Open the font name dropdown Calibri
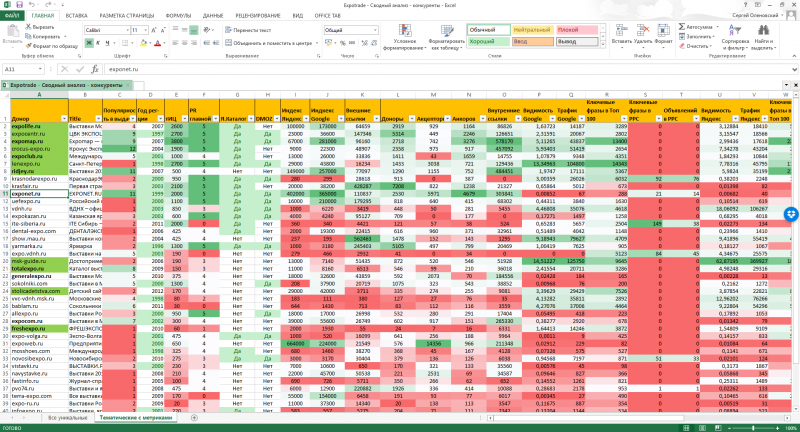Screen dimensions: 800x432 coord(126,30)
